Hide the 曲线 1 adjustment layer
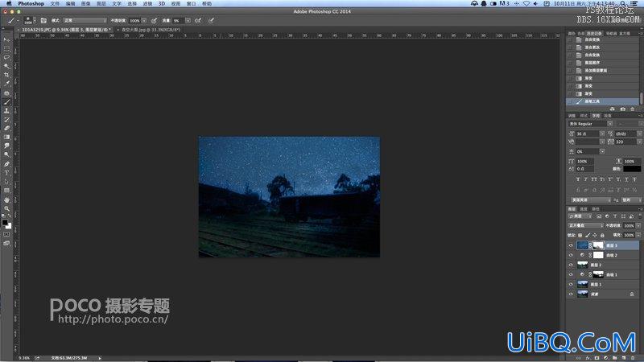 [x=571, y=274]
